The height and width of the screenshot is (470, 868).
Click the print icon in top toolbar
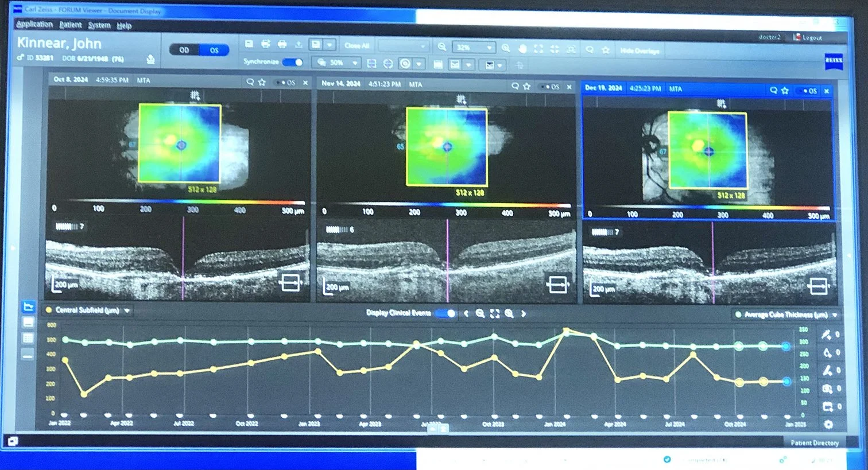click(x=282, y=44)
